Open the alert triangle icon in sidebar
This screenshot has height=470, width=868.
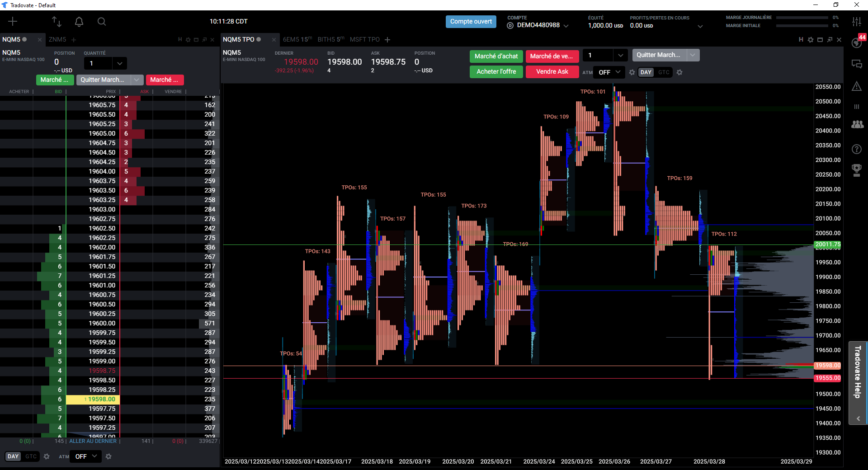coord(857,86)
